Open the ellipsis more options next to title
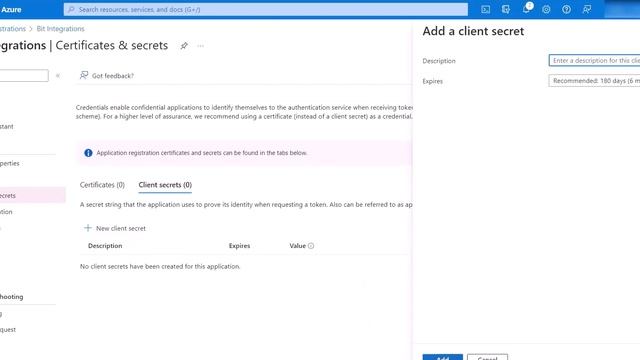This screenshot has height=360, width=640. 200,46
